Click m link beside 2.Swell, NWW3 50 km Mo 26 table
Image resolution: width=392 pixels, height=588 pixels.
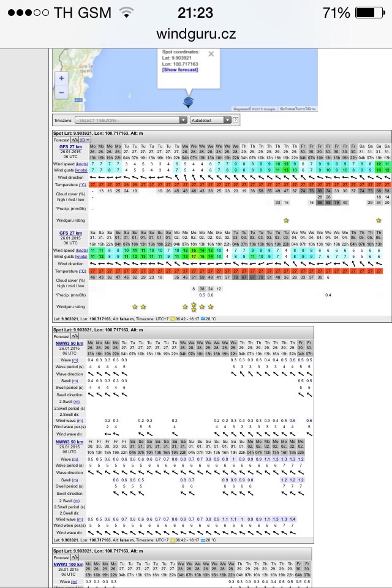click(77, 402)
